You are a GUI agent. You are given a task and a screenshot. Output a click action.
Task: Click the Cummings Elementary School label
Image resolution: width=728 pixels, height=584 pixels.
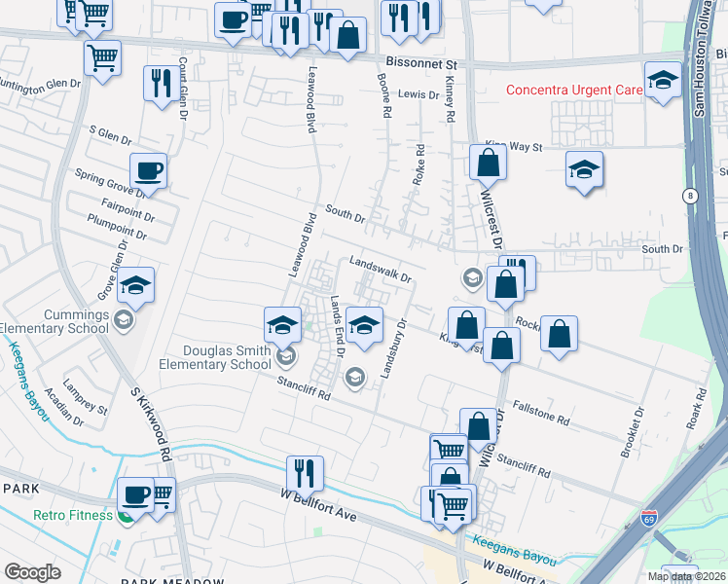coord(55,321)
